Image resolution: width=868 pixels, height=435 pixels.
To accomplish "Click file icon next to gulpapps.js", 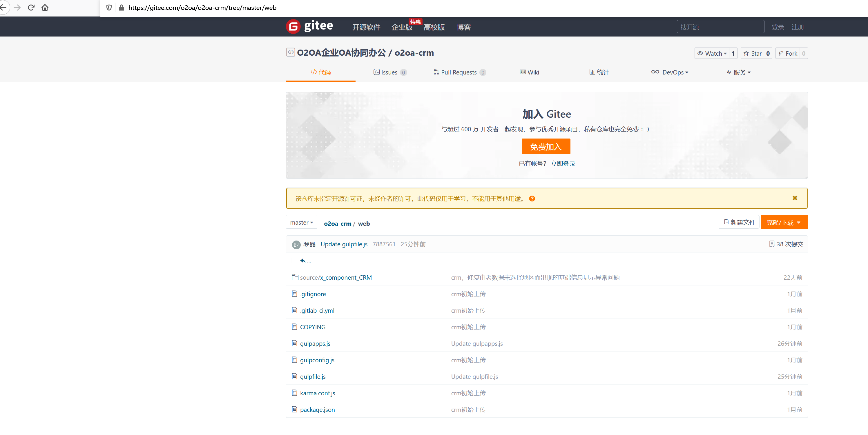I will tap(294, 343).
